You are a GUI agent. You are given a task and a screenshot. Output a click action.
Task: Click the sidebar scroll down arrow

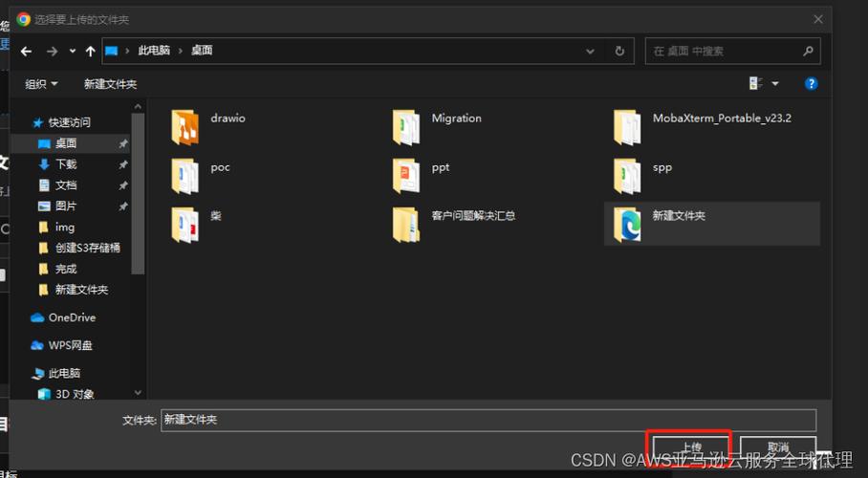click(x=138, y=393)
